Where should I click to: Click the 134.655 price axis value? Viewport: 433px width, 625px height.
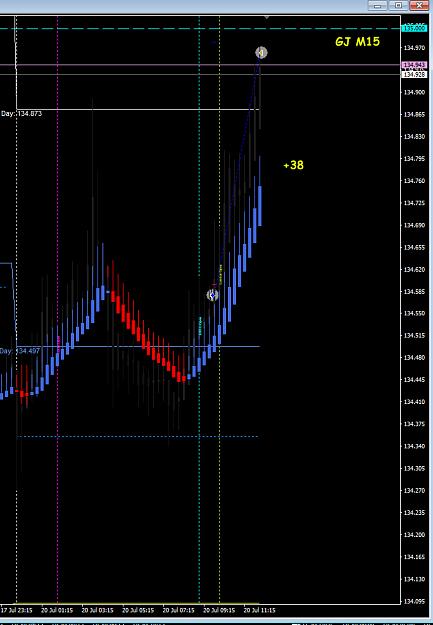(x=414, y=247)
